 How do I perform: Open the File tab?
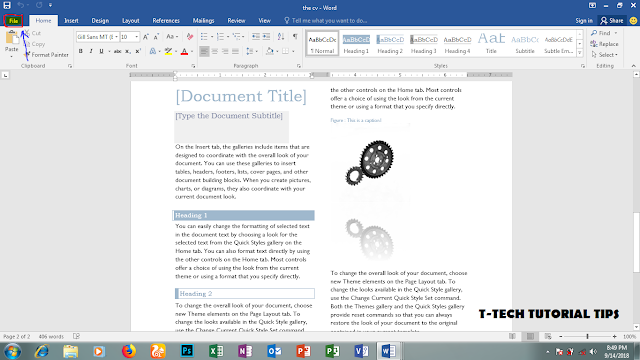coord(13,20)
